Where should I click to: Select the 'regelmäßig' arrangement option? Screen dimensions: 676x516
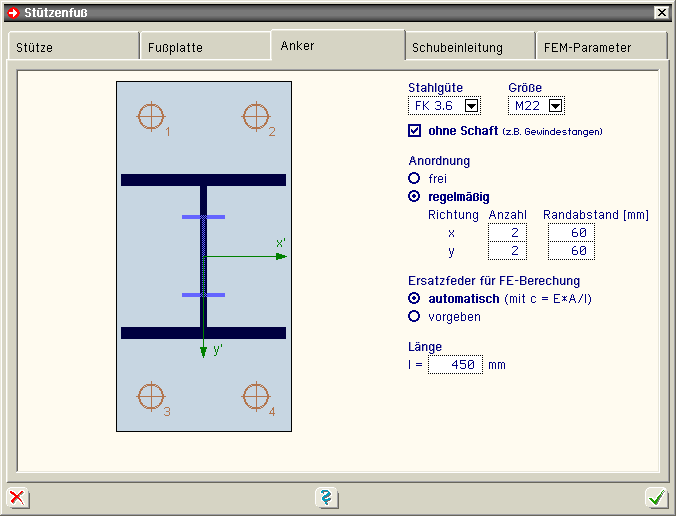415,196
